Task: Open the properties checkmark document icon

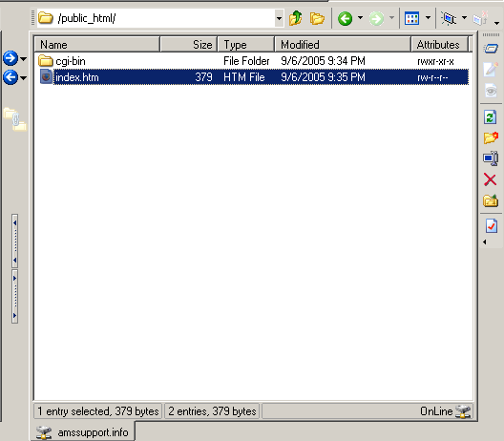Action: 492,225
